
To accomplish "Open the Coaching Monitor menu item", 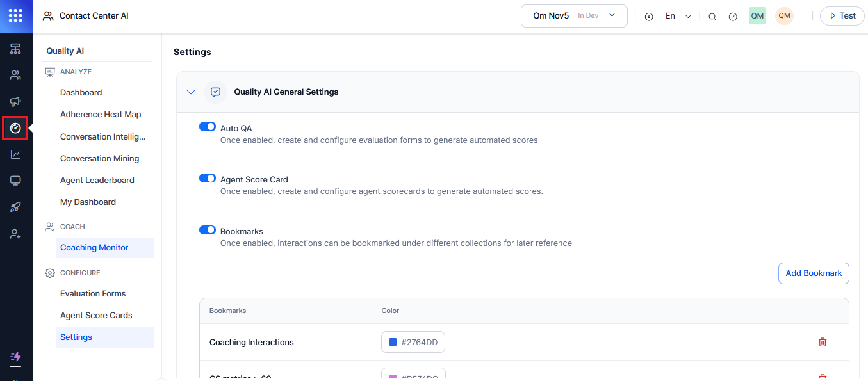I will pos(94,247).
